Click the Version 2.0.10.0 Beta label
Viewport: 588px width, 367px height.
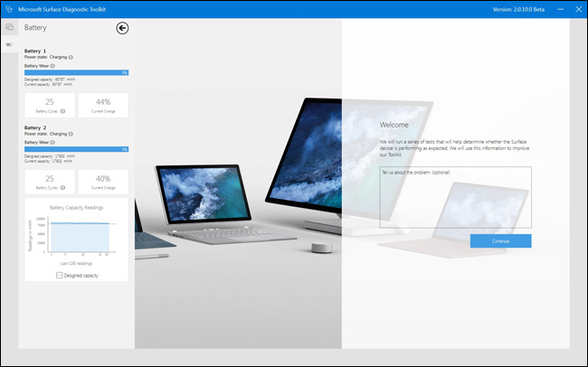pos(518,9)
